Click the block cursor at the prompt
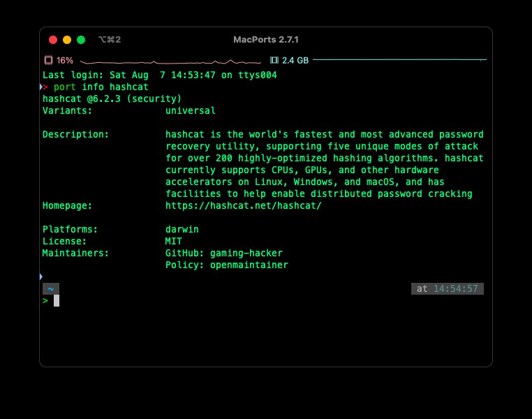 pos(57,300)
